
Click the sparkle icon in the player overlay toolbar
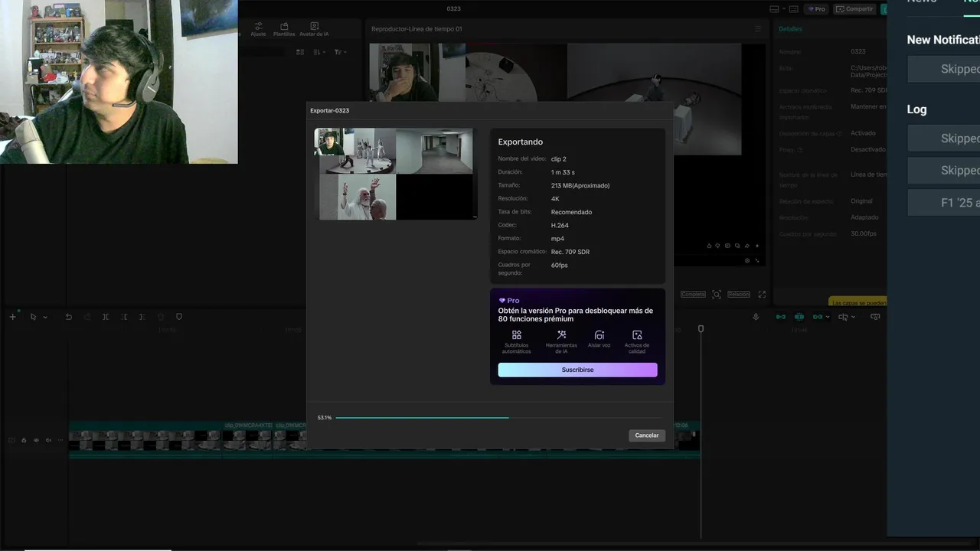[x=757, y=246]
